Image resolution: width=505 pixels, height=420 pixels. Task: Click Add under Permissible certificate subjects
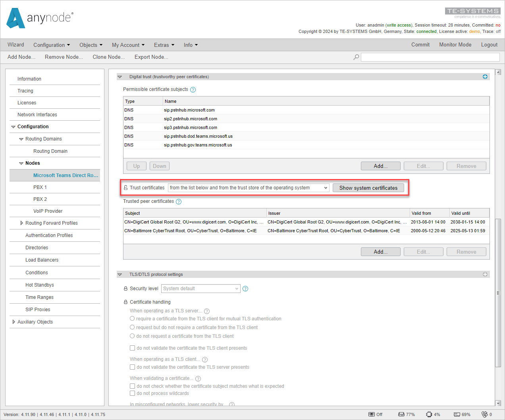(x=381, y=166)
